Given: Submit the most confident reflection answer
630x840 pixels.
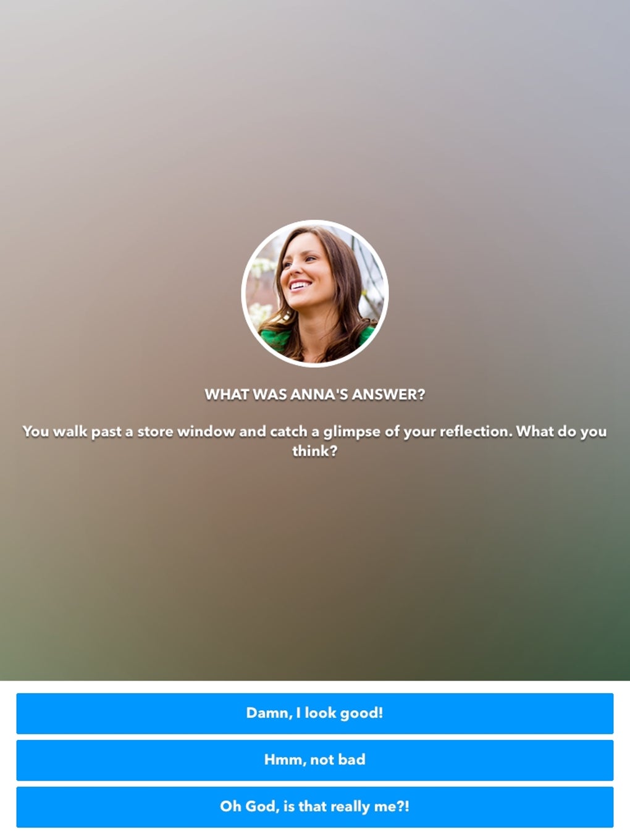Looking at the screenshot, I should (x=314, y=713).
